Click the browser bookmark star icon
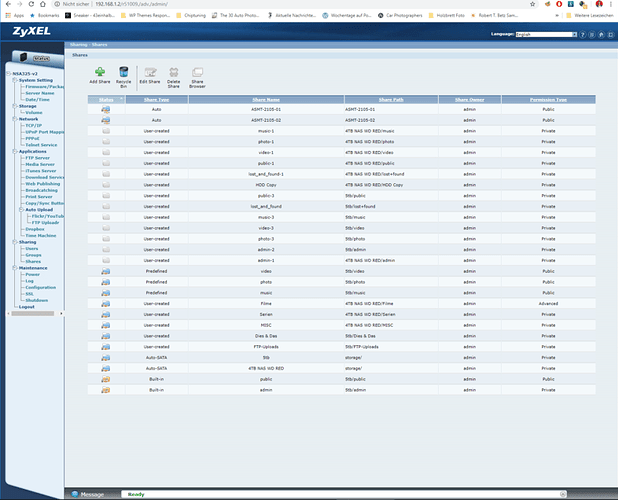The height and width of the screenshot is (500, 618). coord(532,4)
